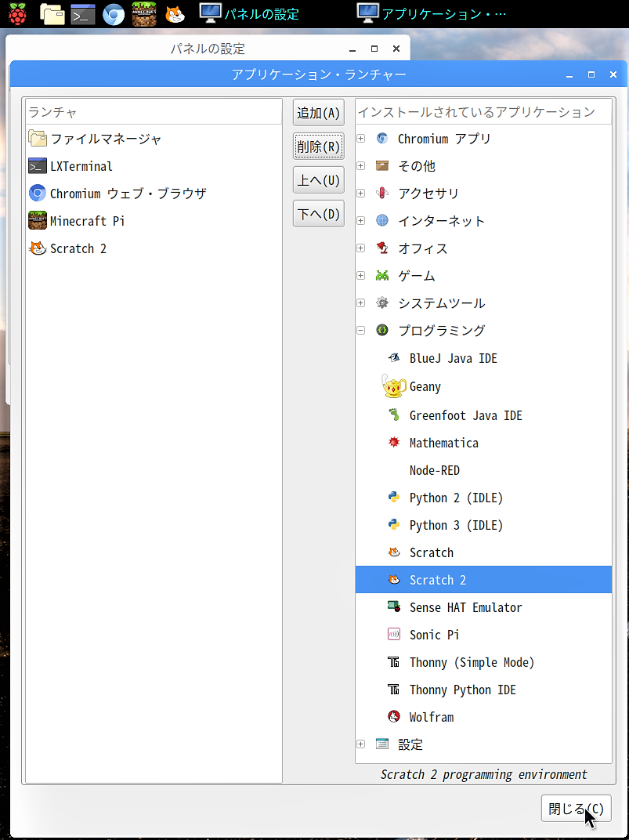Select Thonny (Simple Mode) entry
Image resolution: width=629 pixels, height=840 pixels.
472,662
